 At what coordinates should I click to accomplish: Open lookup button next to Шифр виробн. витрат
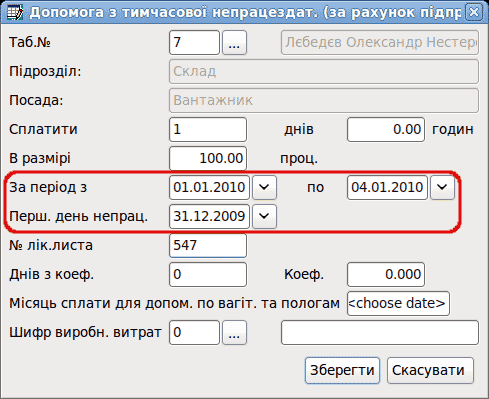(x=234, y=332)
